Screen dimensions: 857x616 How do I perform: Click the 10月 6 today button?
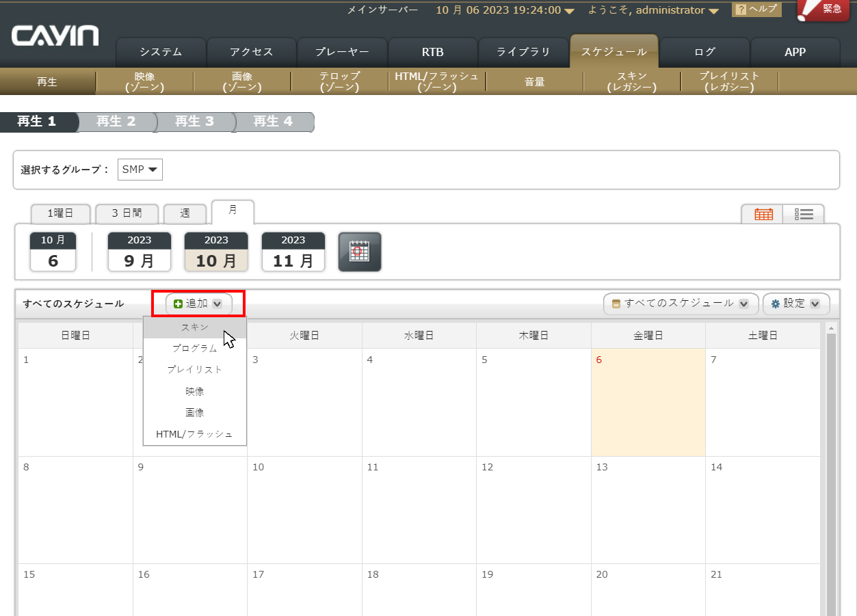click(53, 252)
